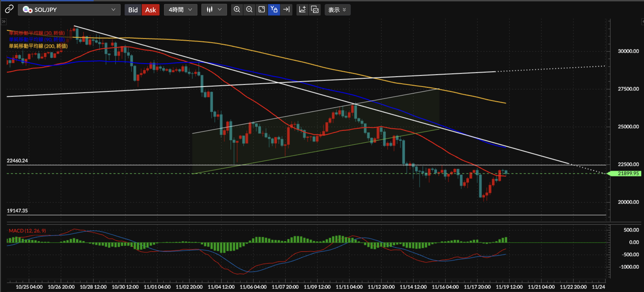Click the 30-period moving average label
644x292 pixels.
point(37,33)
